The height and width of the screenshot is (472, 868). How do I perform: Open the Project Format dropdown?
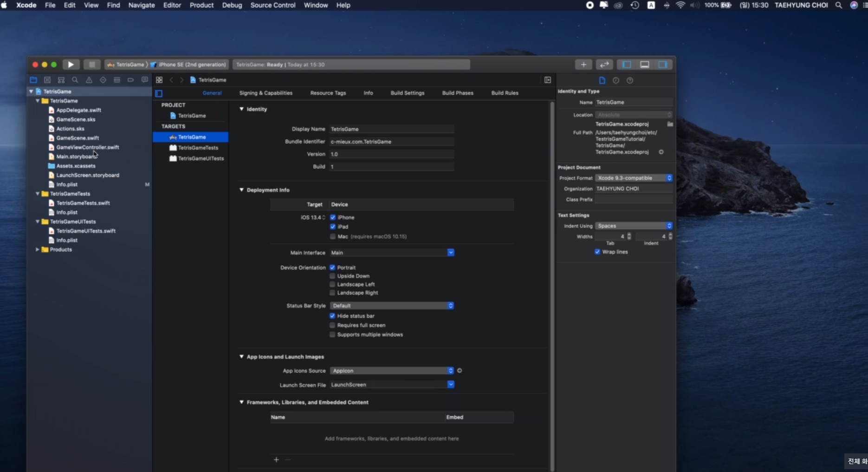(634, 178)
